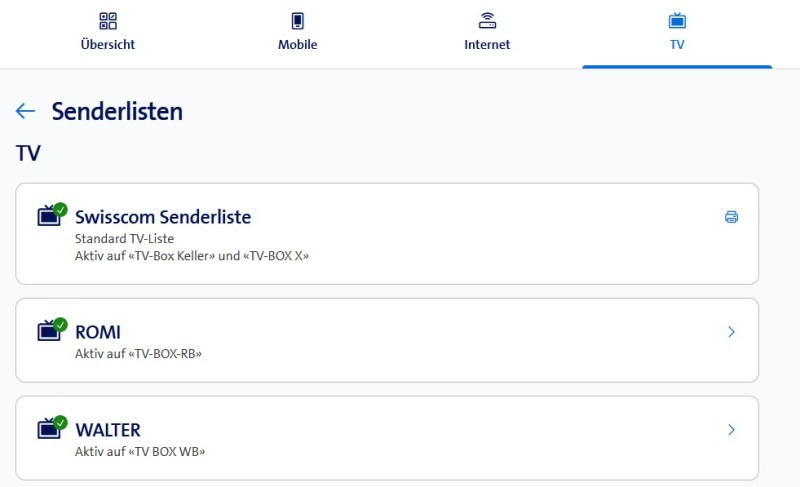Open the ROMI channel list
Screen dimensions: 800x487
click(98, 332)
